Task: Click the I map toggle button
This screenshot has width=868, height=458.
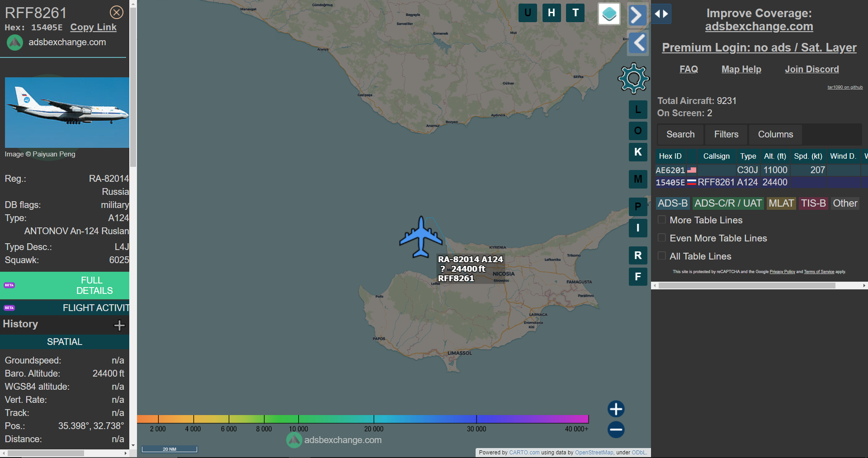Action: pyautogui.click(x=638, y=228)
